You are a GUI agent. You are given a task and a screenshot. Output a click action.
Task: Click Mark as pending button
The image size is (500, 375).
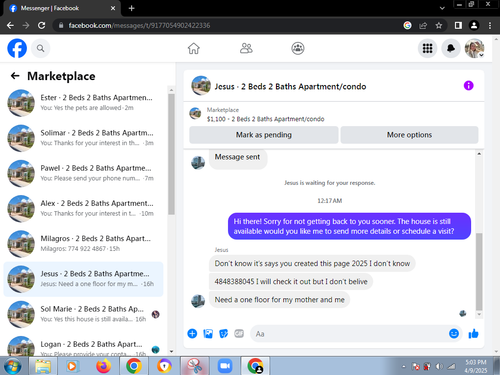[x=264, y=135]
